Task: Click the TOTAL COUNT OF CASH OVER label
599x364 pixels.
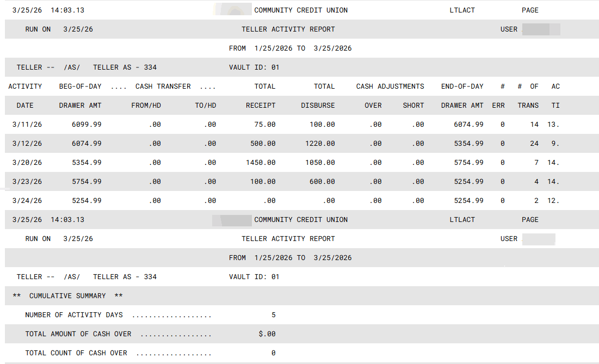Action: [x=76, y=353]
